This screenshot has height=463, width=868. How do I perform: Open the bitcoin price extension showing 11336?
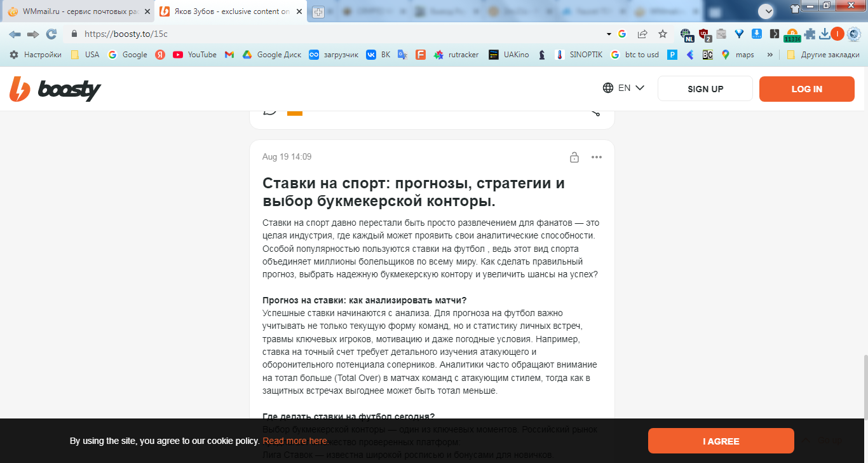792,35
